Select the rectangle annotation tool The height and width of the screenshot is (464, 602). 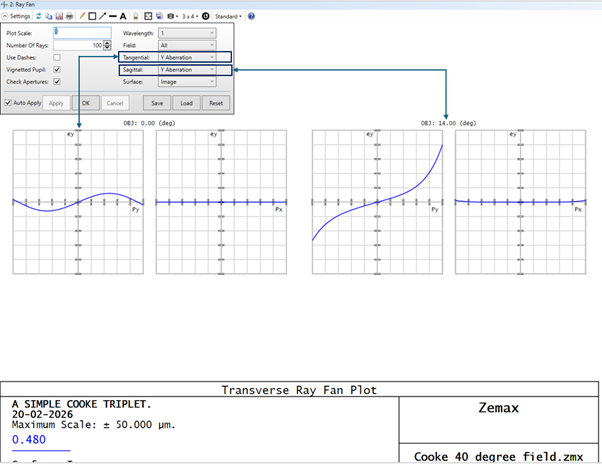(x=92, y=17)
